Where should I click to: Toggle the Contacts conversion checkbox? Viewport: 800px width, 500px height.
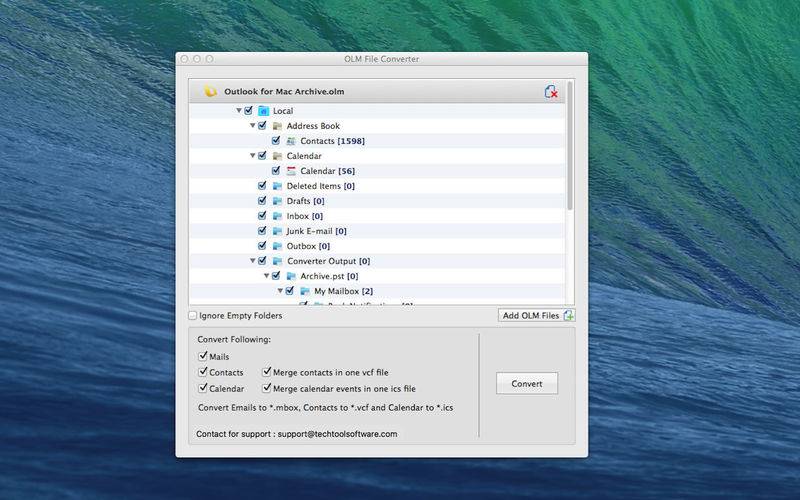[203, 372]
